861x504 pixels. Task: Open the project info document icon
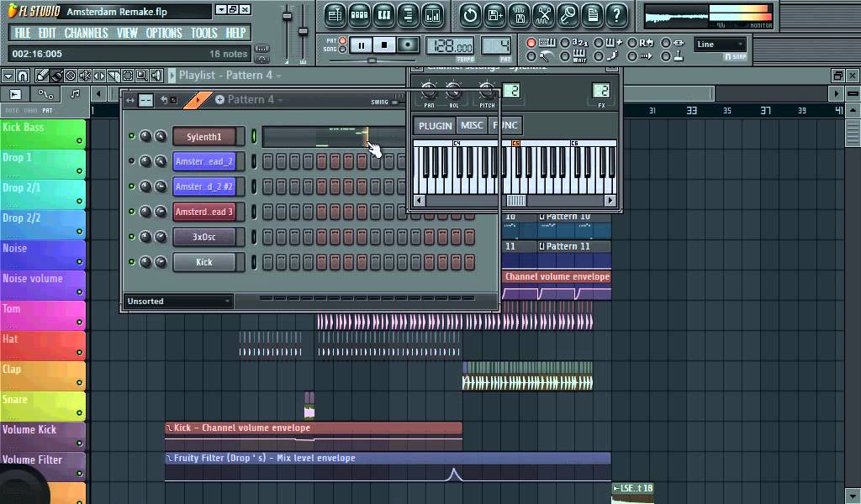593,15
